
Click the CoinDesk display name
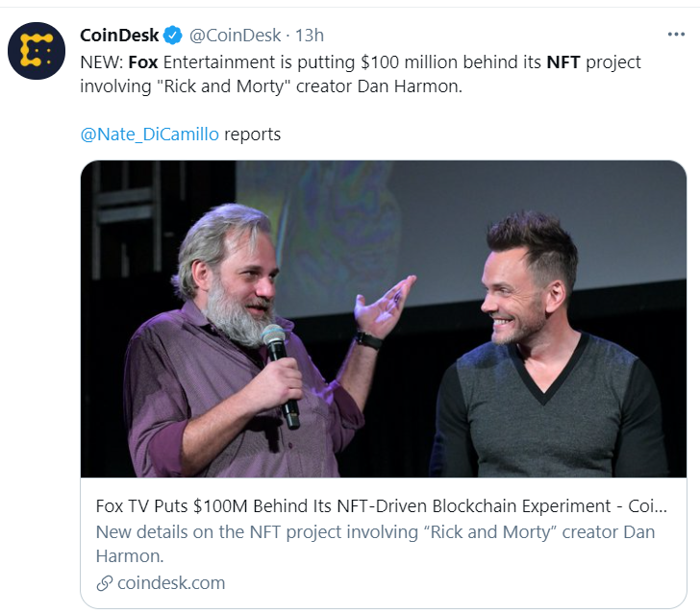click(119, 36)
